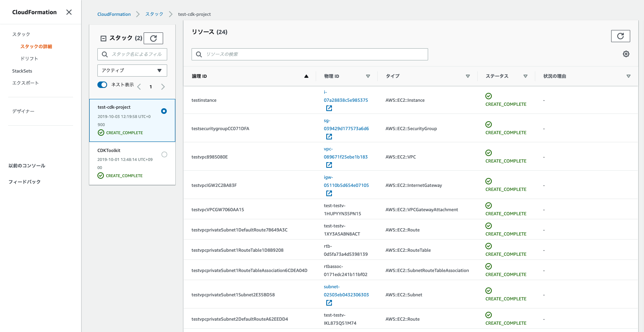The width and height of the screenshot is (644, 332).
Task: Open フィードバック link
Action: coord(24,182)
